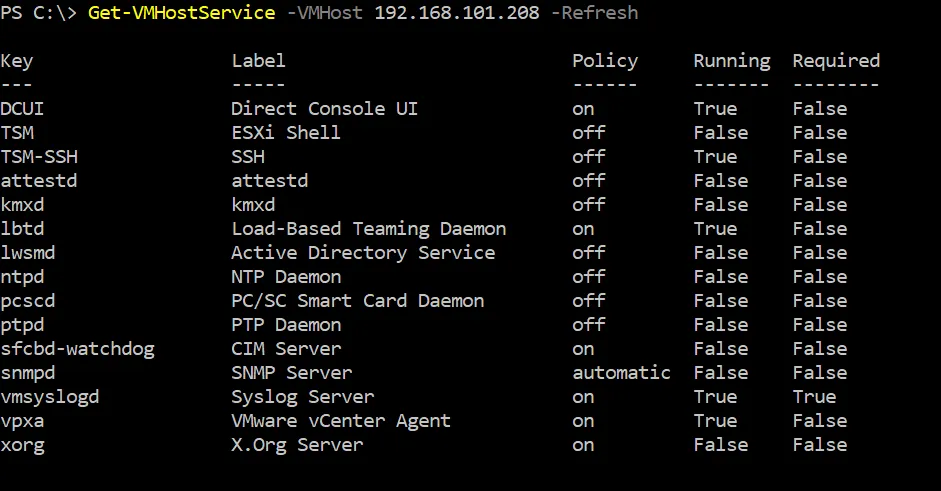Image resolution: width=941 pixels, height=491 pixels.
Task: Click the NTP Daemon label
Action: coord(286,277)
